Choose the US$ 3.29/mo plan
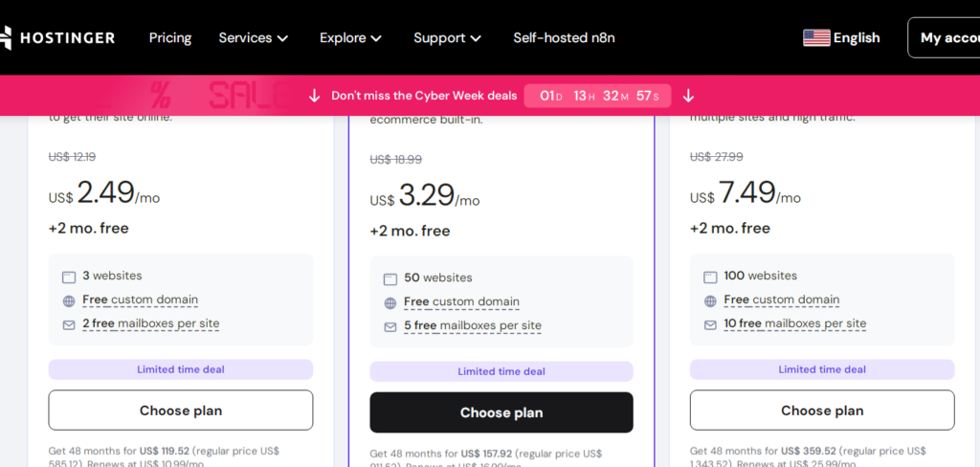The image size is (980, 467). (501, 412)
